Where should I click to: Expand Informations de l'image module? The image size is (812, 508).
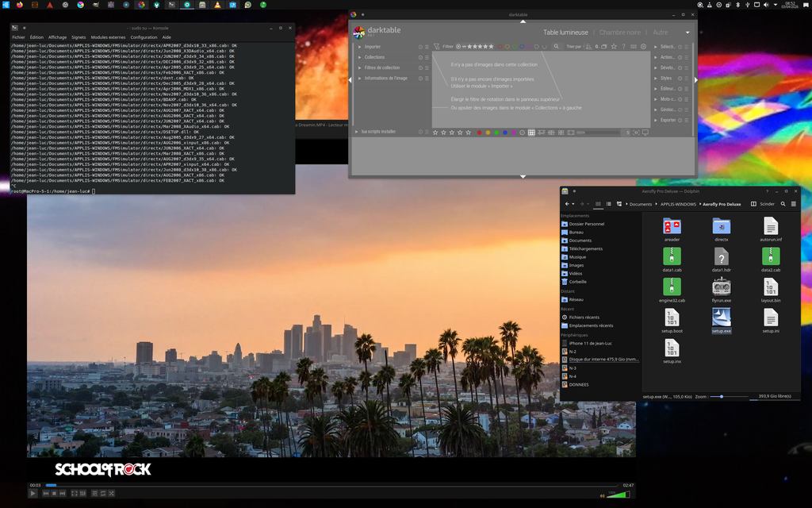360,79
